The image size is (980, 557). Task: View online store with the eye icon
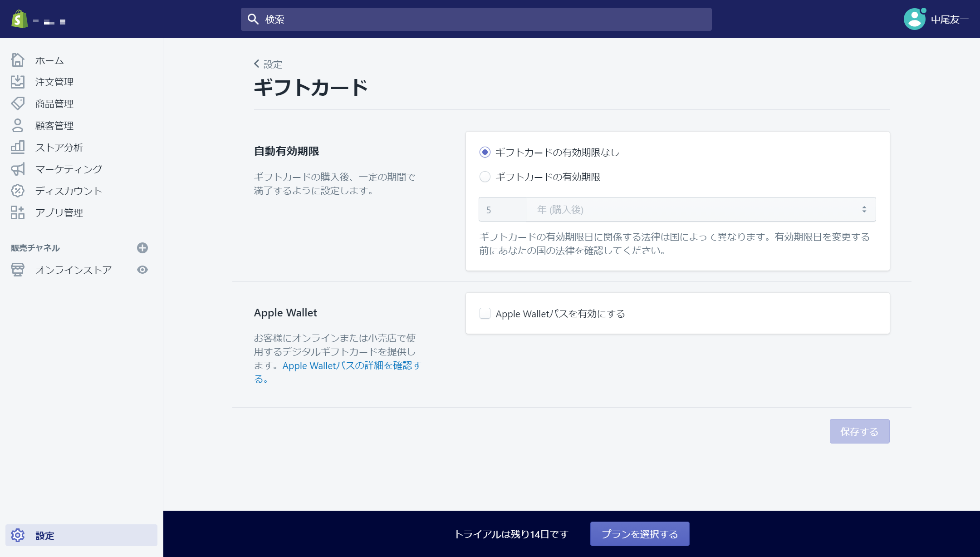(x=142, y=270)
